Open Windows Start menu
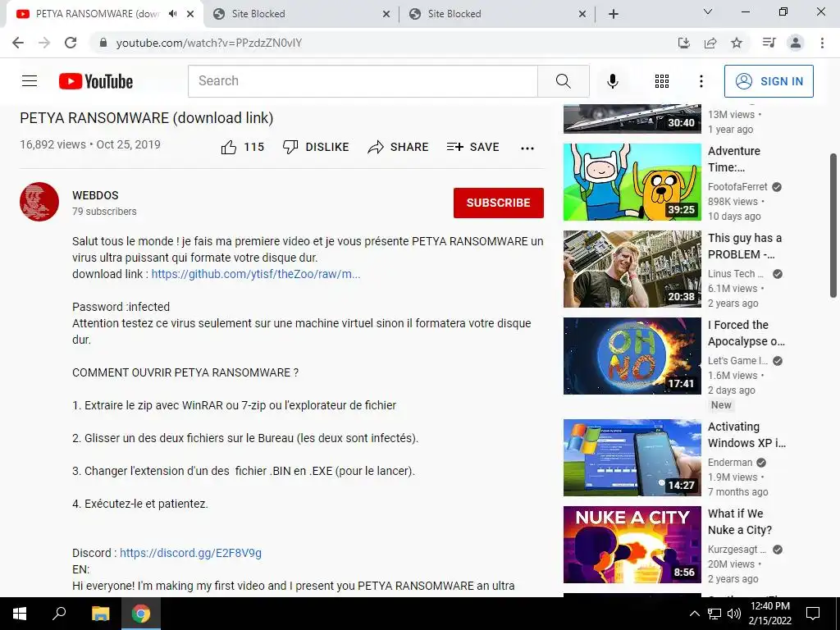Screen dimensions: 840x630 [x=20, y=614]
